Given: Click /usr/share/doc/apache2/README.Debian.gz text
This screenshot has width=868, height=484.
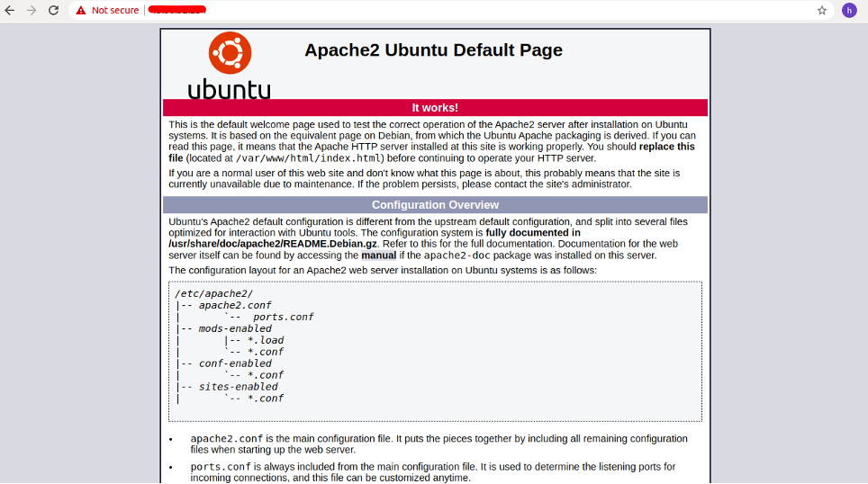Looking at the screenshot, I should 273,244.
